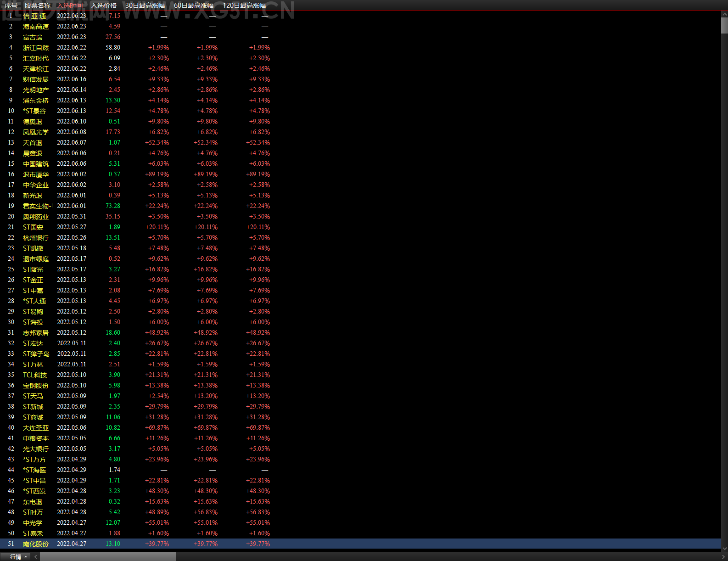Click the horizontal scrollbar left arrow

point(36,557)
